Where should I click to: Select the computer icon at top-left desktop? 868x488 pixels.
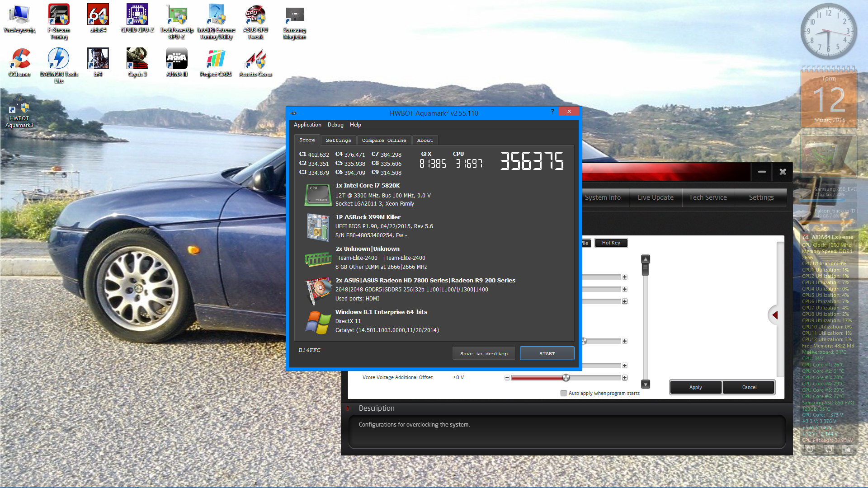pyautogui.click(x=19, y=18)
